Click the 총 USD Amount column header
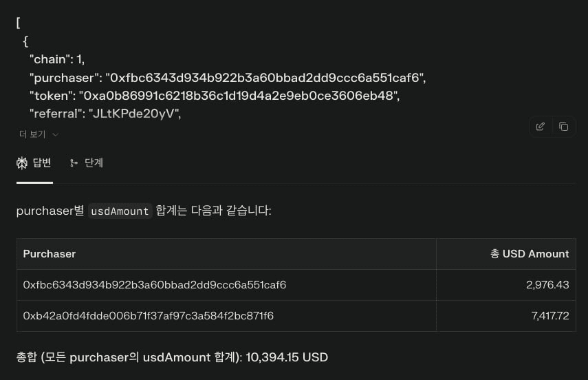The height and width of the screenshot is (380, 588). (530, 254)
